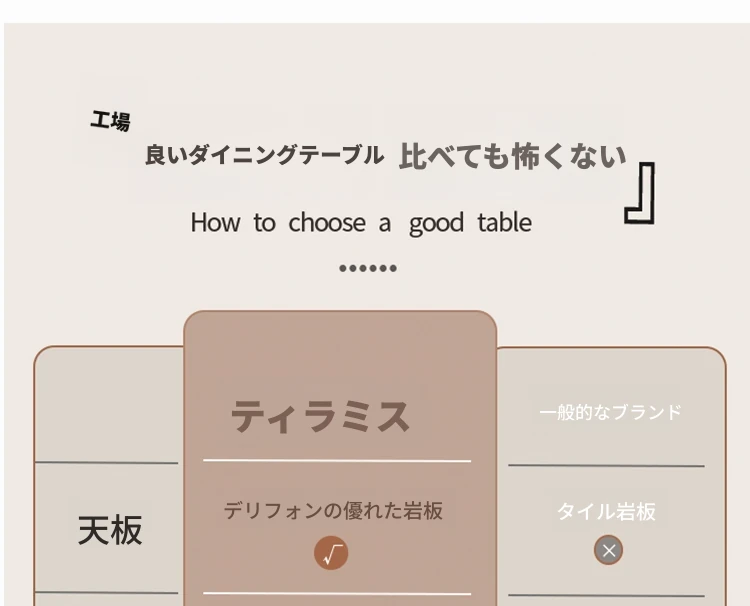Image resolution: width=750 pixels, height=606 pixels.
Task: Click the 良いダイニングテーブル headline text
Action: pos(265,155)
